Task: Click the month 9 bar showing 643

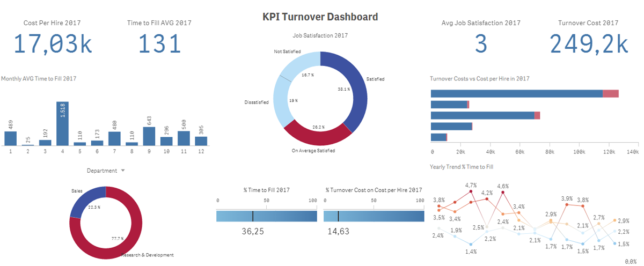Action: point(149,136)
